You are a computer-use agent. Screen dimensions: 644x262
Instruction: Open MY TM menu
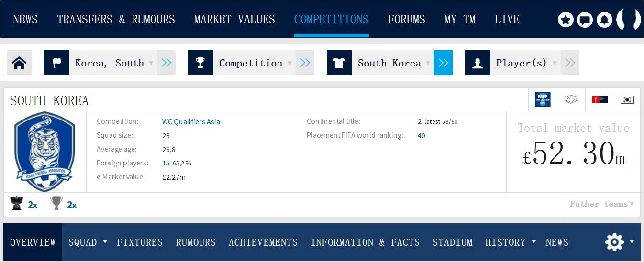tap(460, 20)
